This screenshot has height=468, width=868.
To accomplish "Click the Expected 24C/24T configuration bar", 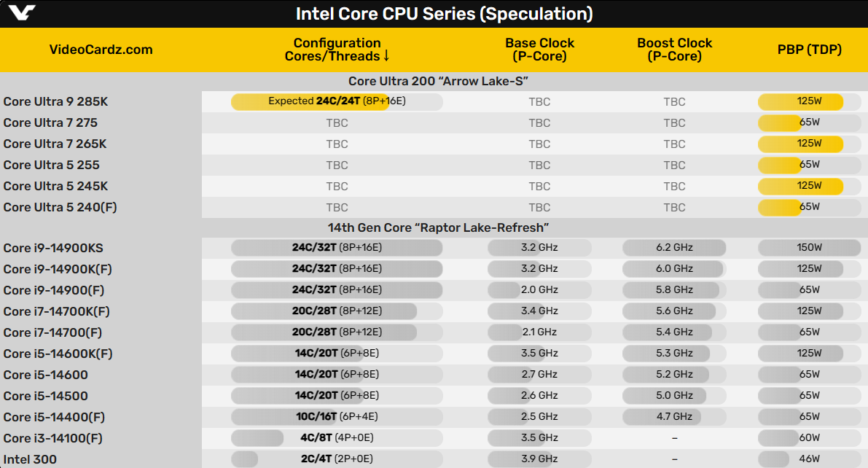I will point(337,101).
